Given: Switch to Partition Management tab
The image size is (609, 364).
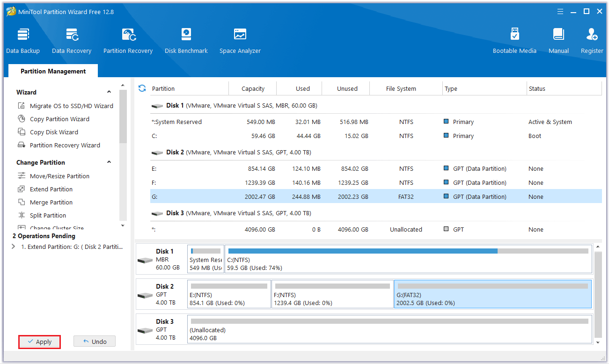Looking at the screenshot, I should pyautogui.click(x=53, y=71).
